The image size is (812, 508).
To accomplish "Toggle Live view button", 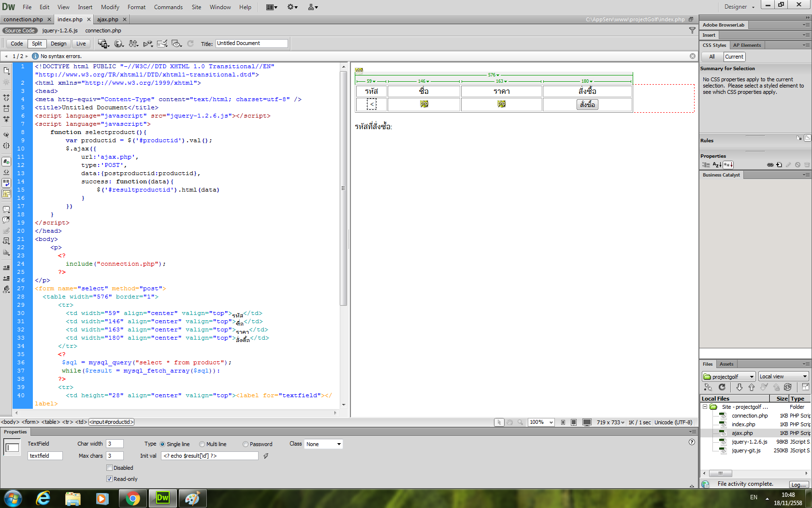I will coord(81,44).
